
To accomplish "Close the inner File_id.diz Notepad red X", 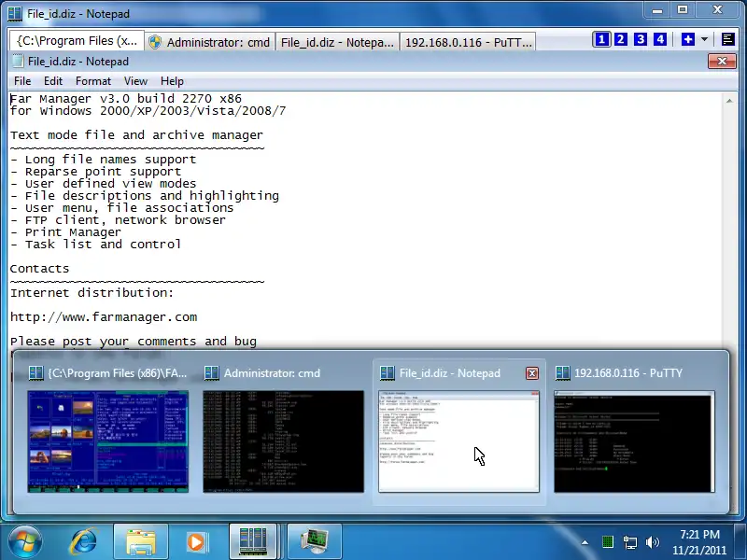I will [722, 61].
